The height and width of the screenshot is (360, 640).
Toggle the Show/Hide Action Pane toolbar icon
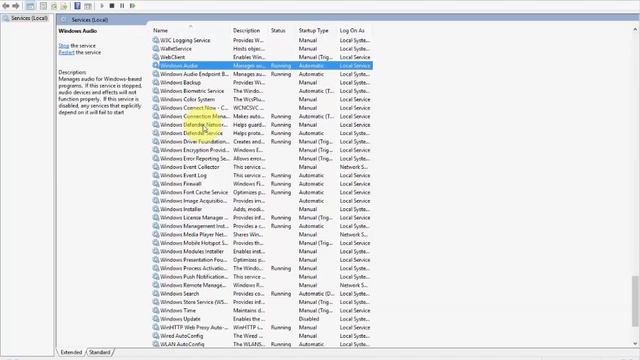tap(88, 6)
